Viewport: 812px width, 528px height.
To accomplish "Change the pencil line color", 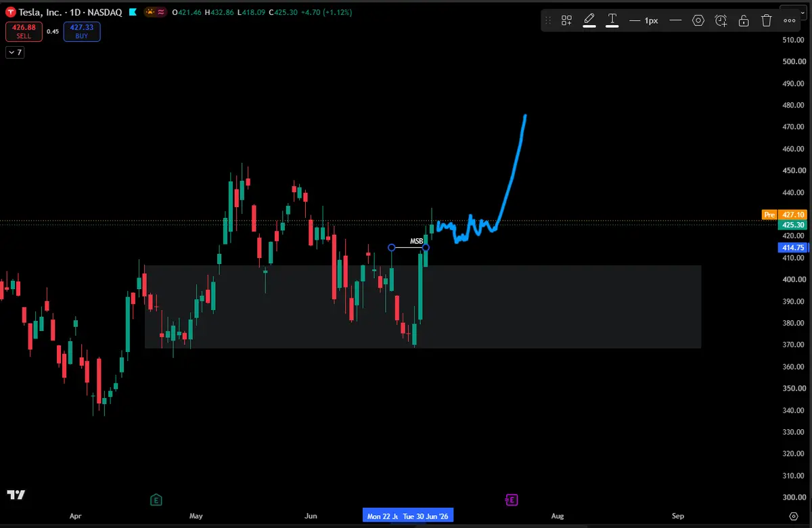I will 589,20.
